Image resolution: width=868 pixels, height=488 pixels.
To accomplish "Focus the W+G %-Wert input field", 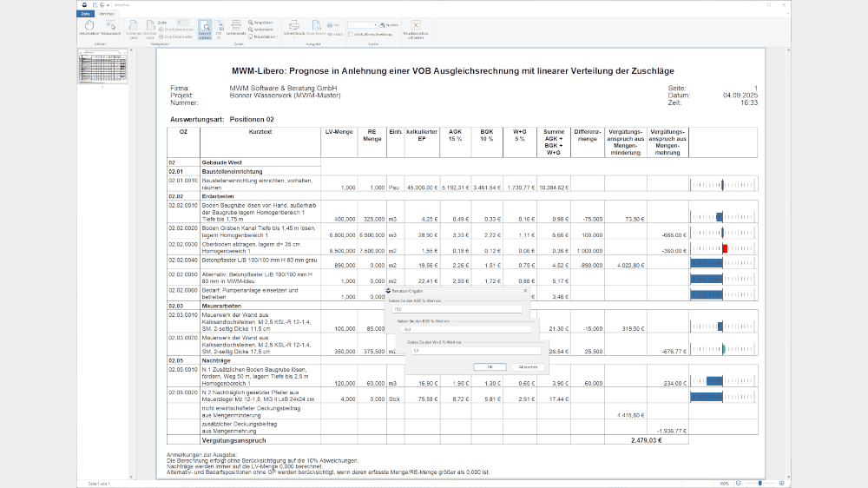I will point(476,351).
